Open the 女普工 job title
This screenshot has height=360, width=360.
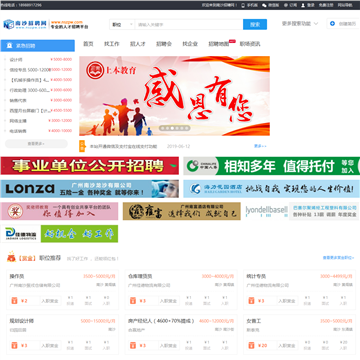(254, 321)
